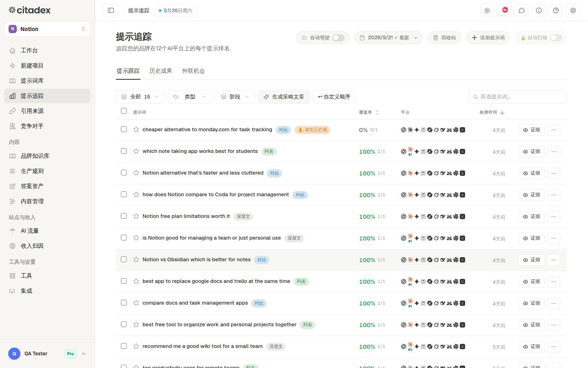Open AI 流量 in the sidebar

coord(47,231)
